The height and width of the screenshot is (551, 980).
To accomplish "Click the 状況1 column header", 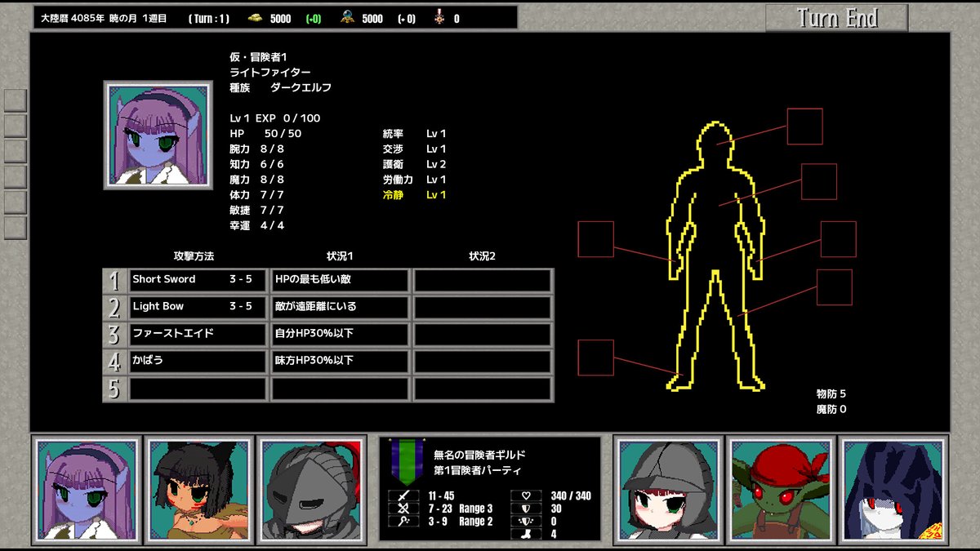I will click(341, 256).
